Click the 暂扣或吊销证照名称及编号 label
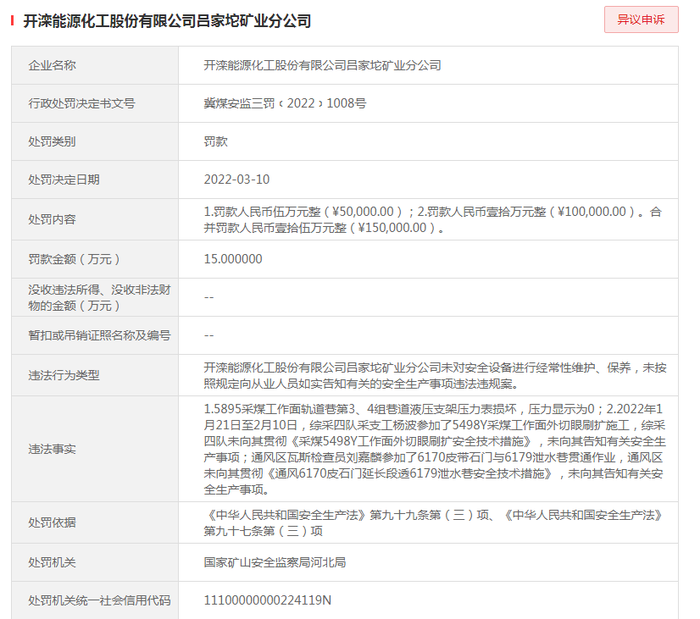 point(99,335)
